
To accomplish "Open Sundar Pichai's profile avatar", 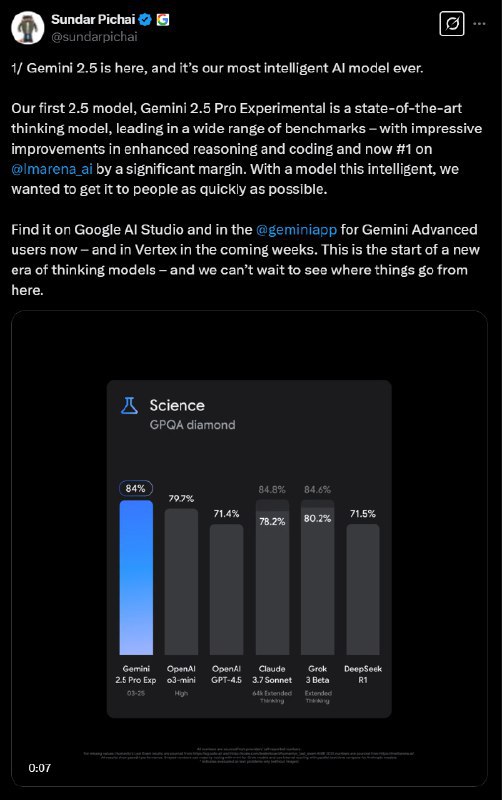I will pos(28,28).
